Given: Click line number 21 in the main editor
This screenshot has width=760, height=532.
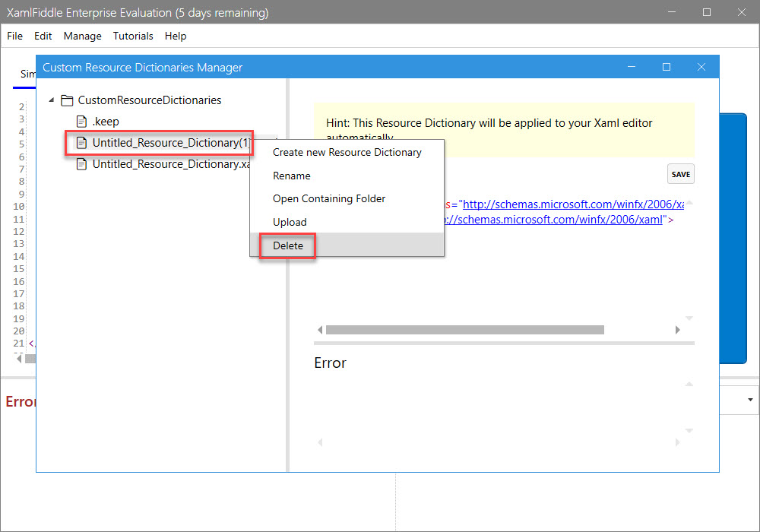Looking at the screenshot, I should 18,343.
